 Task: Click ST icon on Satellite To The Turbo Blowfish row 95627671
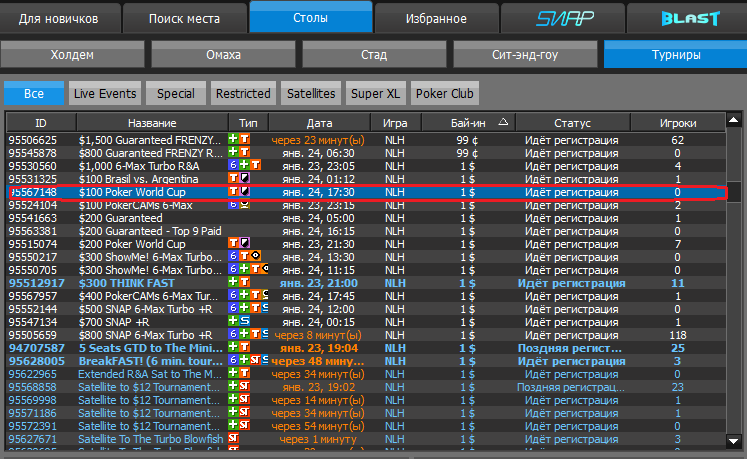(233, 437)
